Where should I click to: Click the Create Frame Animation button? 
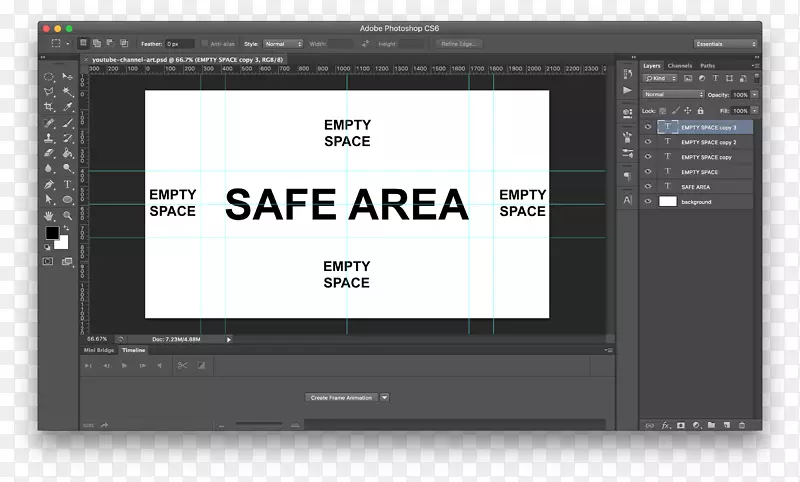tap(341, 397)
